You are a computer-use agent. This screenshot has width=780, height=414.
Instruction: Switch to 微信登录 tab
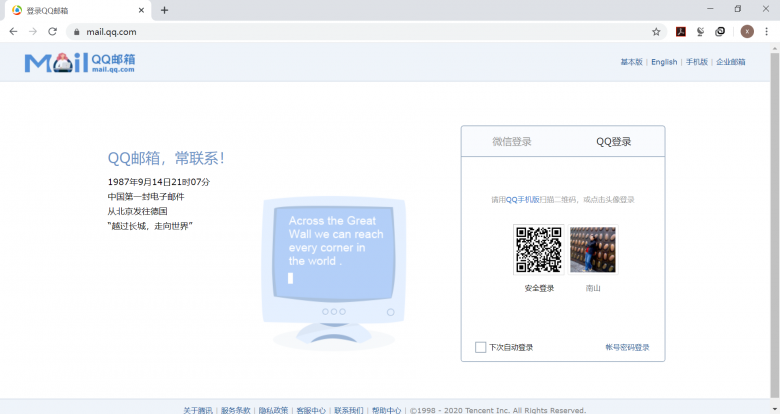(512, 142)
